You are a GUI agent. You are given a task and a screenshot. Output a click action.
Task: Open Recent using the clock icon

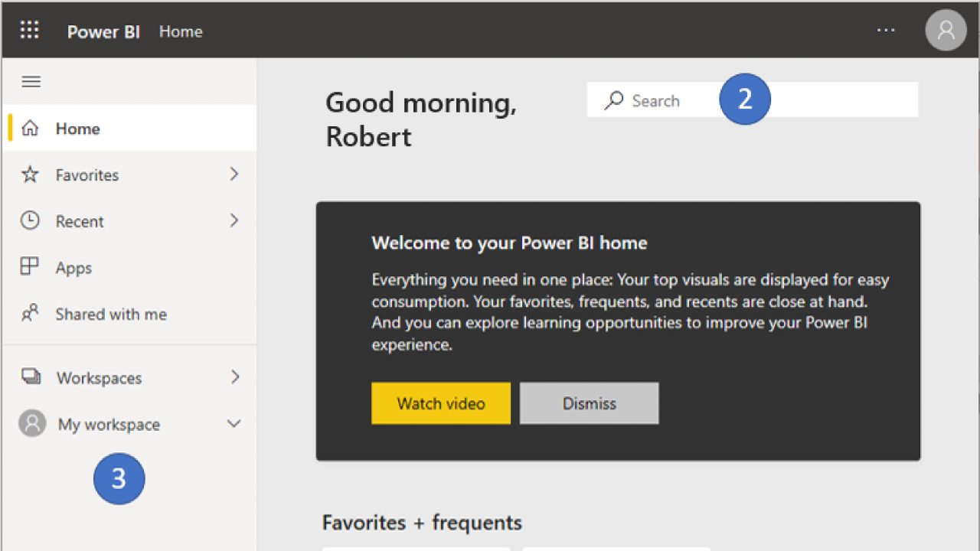(x=31, y=220)
